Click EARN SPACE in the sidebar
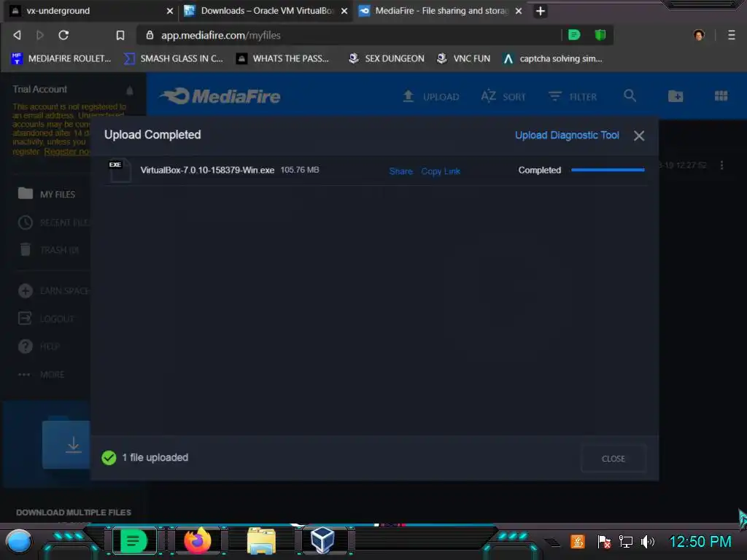The height and width of the screenshot is (560, 747). (x=54, y=290)
